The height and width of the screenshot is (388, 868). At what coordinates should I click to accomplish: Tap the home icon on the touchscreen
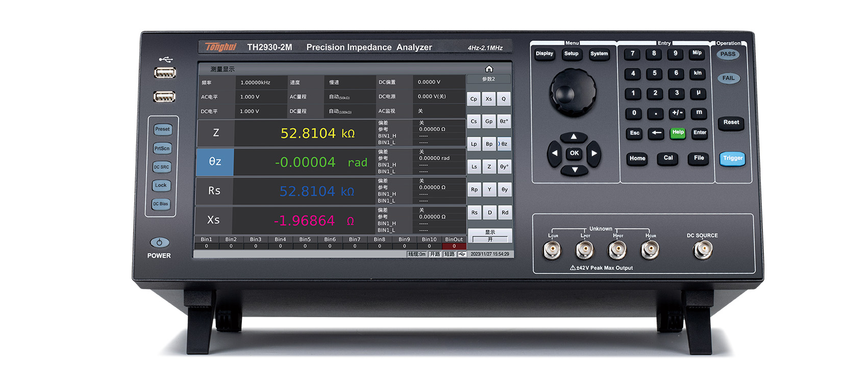(489, 69)
